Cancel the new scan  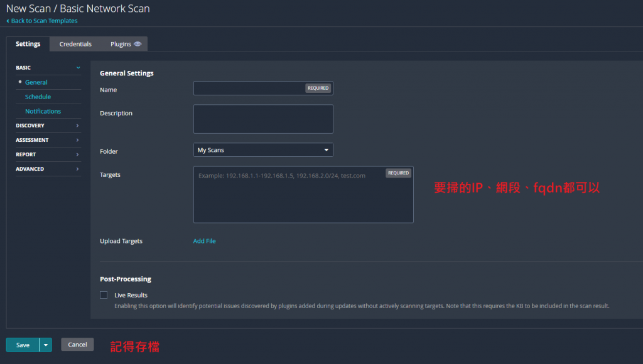click(x=77, y=345)
